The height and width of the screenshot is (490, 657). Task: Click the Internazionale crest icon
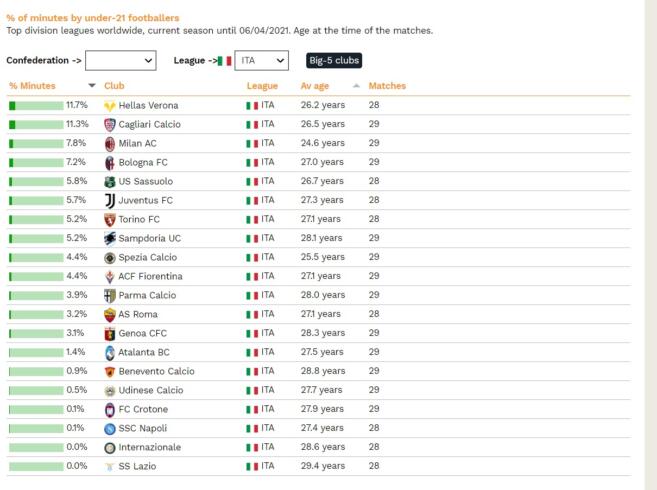point(110,447)
